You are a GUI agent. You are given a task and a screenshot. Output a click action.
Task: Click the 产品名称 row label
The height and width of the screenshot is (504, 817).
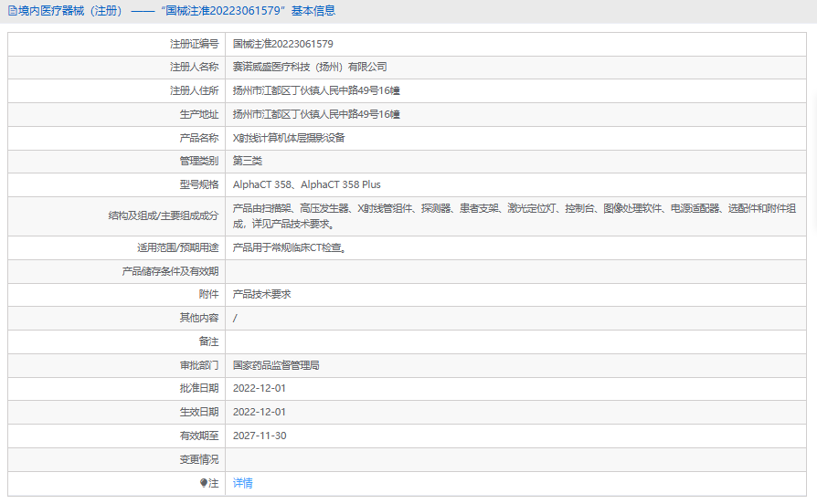point(199,138)
